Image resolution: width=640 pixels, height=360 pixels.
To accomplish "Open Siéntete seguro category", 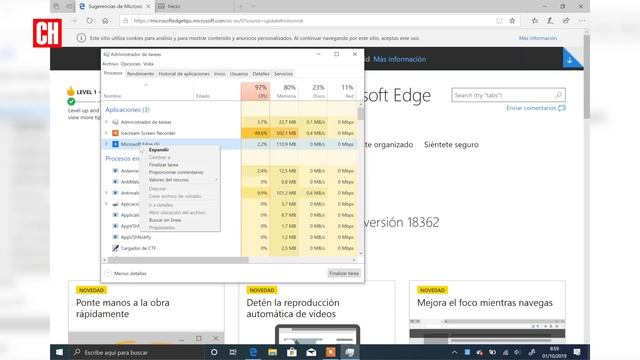I will [x=451, y=144].
